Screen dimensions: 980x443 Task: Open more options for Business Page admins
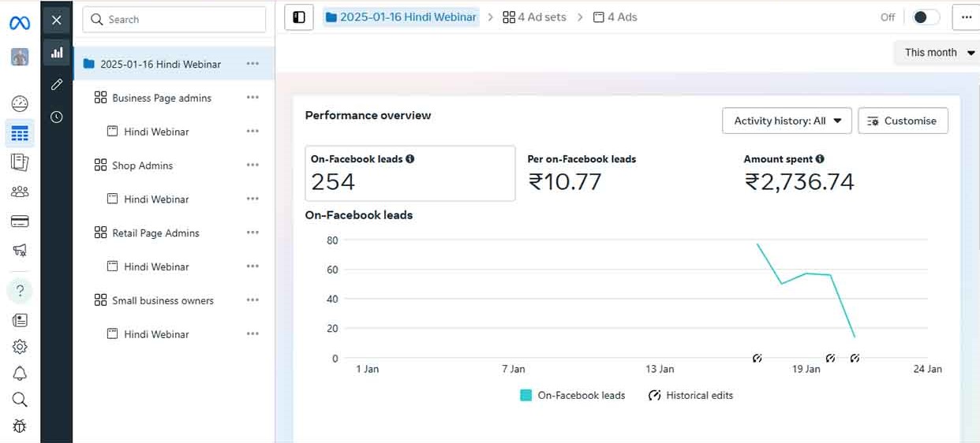point(252,98)
